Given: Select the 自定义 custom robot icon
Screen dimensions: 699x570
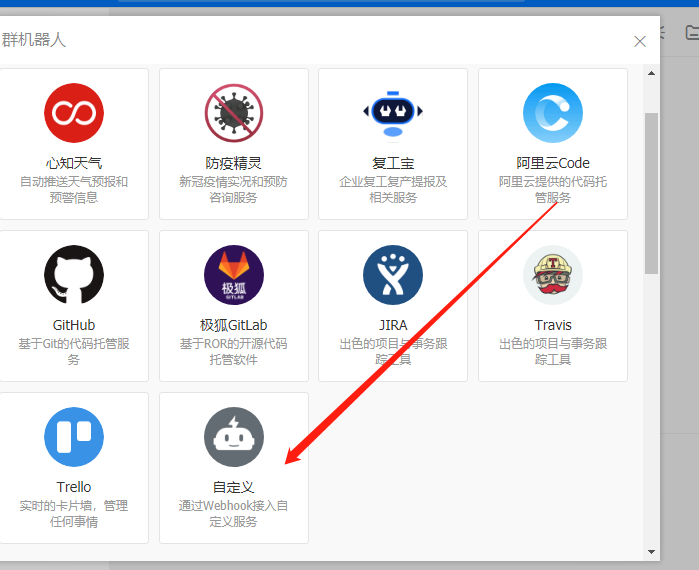Looking at the screenshot, I should point(234,437).
